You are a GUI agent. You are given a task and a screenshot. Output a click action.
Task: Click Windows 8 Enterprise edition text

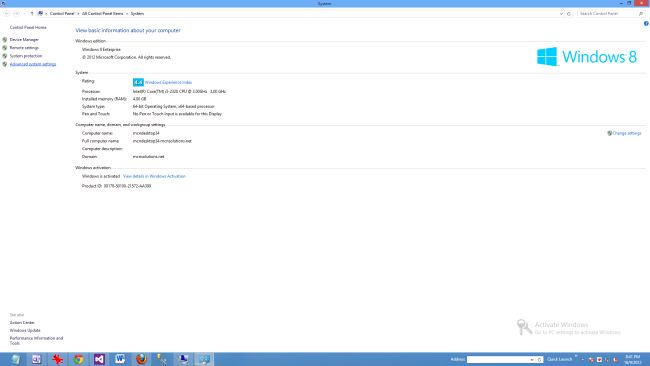[101, 49]
